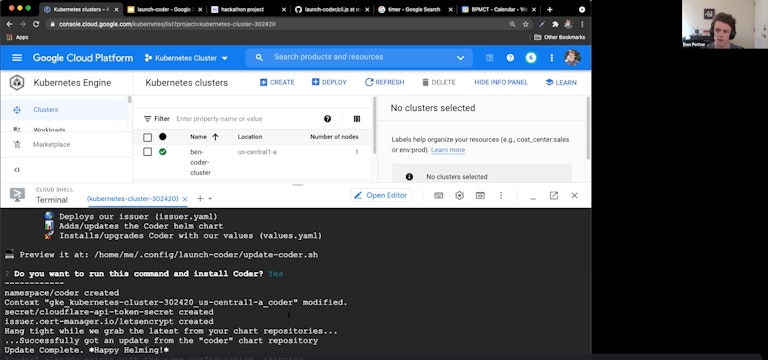The image size is (768, 360).
Task: Open the keyboard shortcuts icon in Cloud Shell
Action: 439,195
